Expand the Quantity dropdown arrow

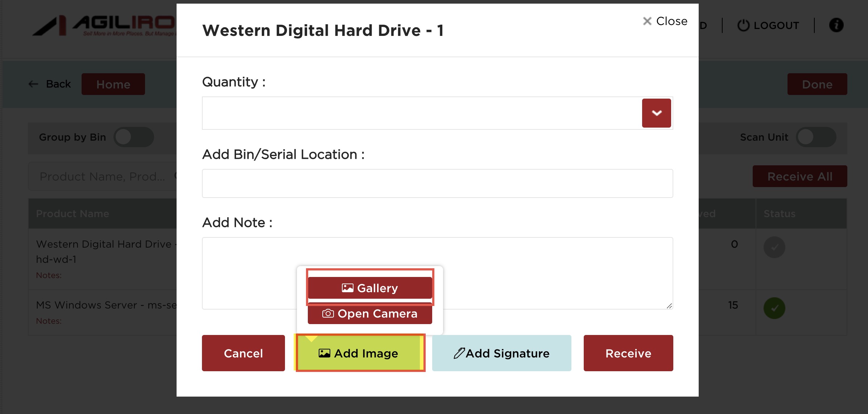coord(656,113)
